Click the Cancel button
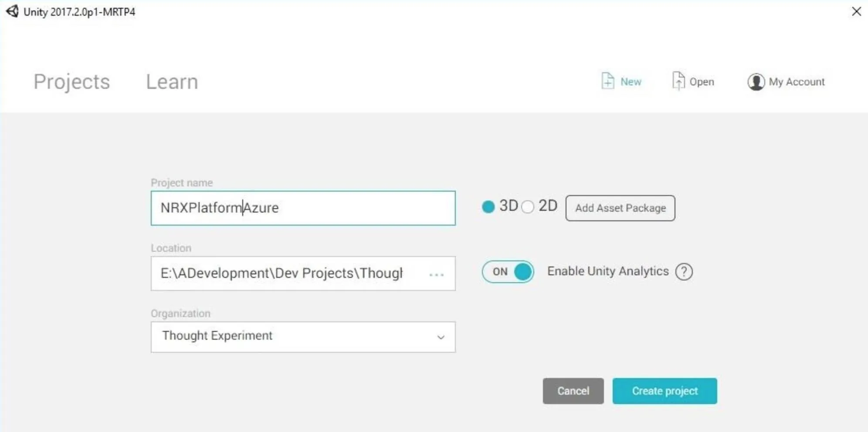868x432 pixels. 573,391
